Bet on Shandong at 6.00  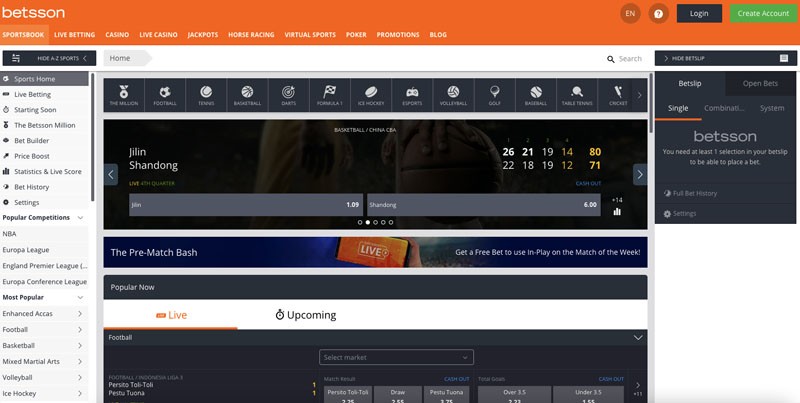point(484,205)
